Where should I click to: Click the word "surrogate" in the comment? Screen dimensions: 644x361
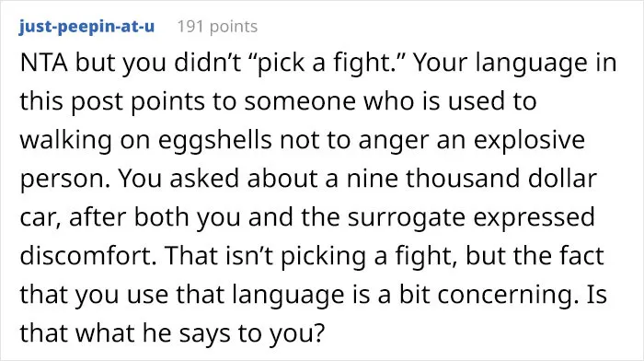click(406, 217)
